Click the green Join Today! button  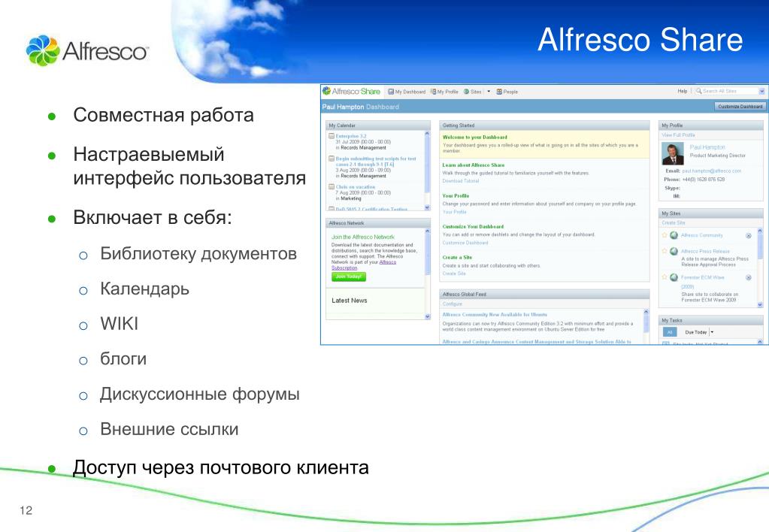(x=349, y=277)
